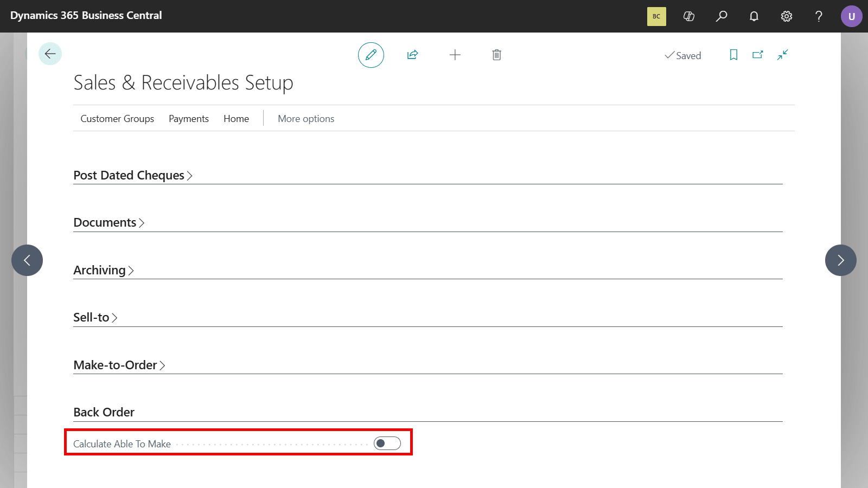Expand the Archiving section
The width and height of the screenshot is (868, 488).
point(104,270)
